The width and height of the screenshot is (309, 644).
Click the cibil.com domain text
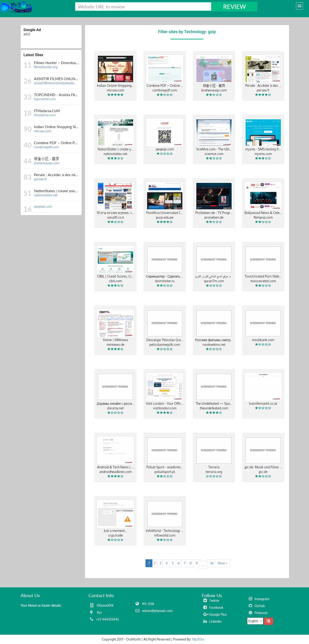[x=115, y=281]
